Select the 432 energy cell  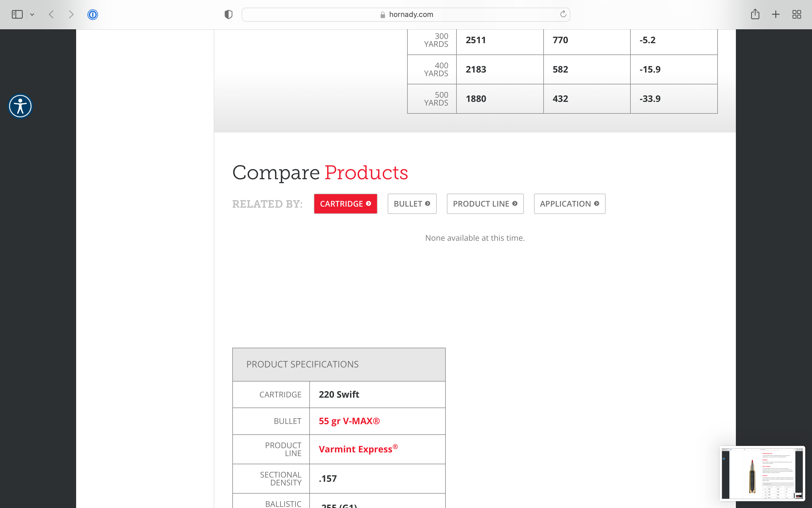tap(586, 99)
